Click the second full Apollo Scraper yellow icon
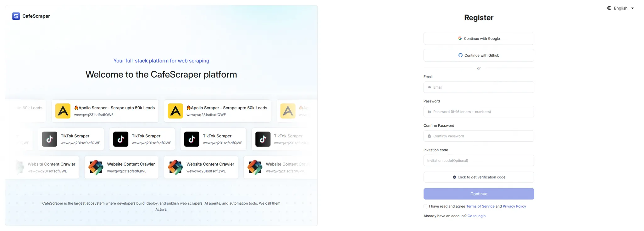644x231 pixels. (x=175, y=111)
